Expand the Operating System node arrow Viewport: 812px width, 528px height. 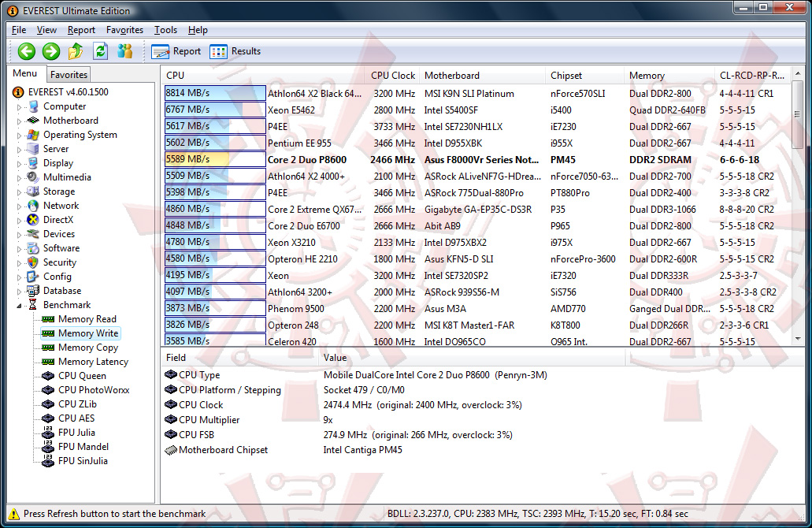click(x=19, y=136)
